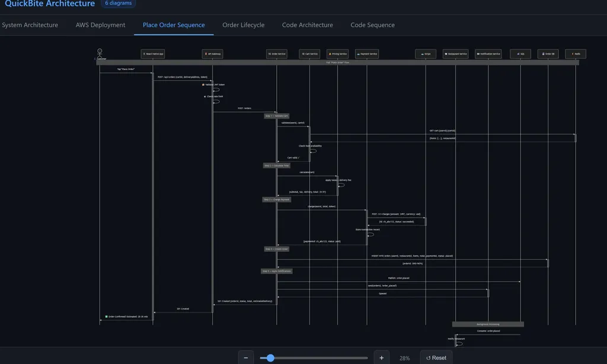Viewport: 607px width, 364px height.
Task: Click the Background Processing note
Action: [488, 324]
